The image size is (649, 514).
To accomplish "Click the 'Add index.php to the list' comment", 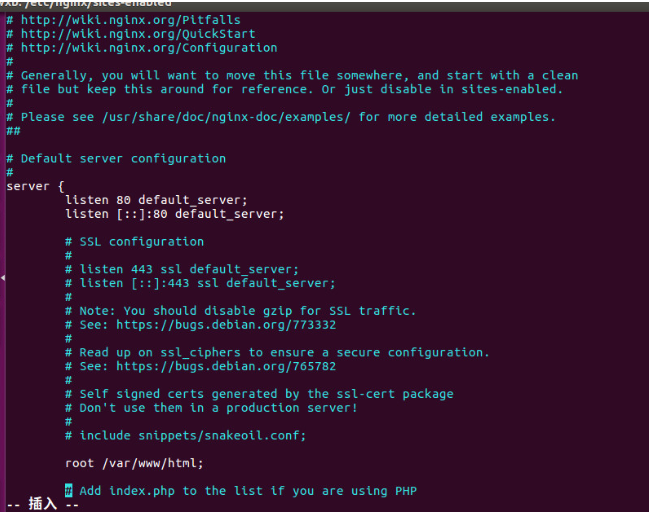I will click(x=247, y=490).
